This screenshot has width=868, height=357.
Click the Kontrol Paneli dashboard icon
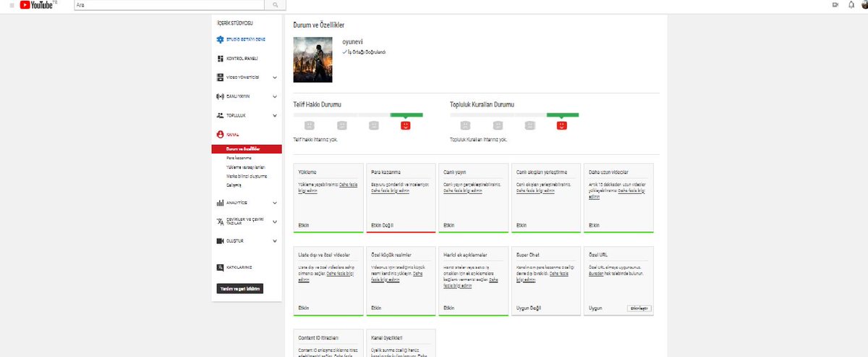[221, 59]
